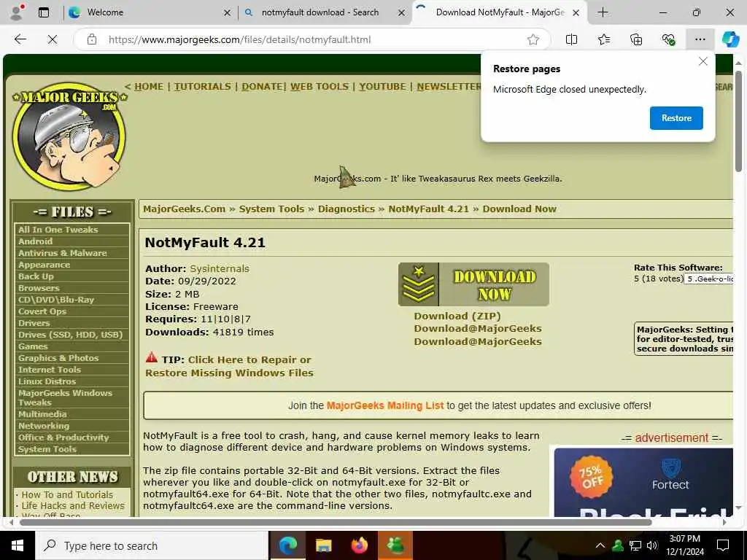Open Settings and more ellipsis menu
The width and height of the screenshot is (747, 560).
tap(700, 39)
